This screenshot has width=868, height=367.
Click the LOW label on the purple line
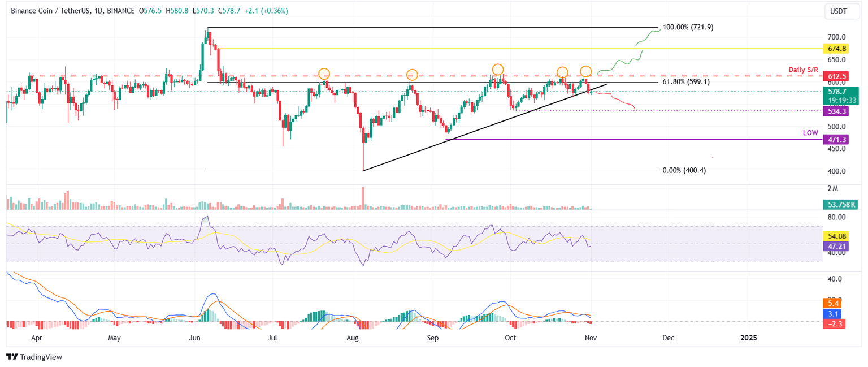tap(810, 132)
